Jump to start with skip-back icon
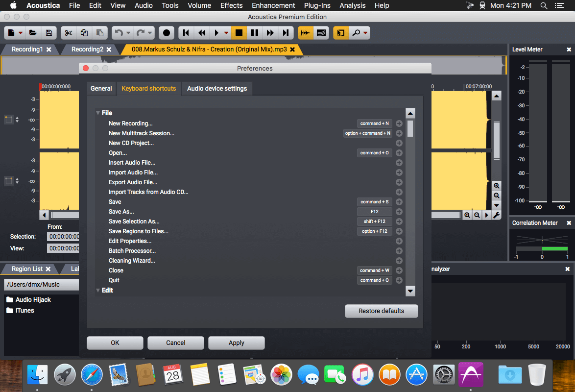 coord(186,33)
